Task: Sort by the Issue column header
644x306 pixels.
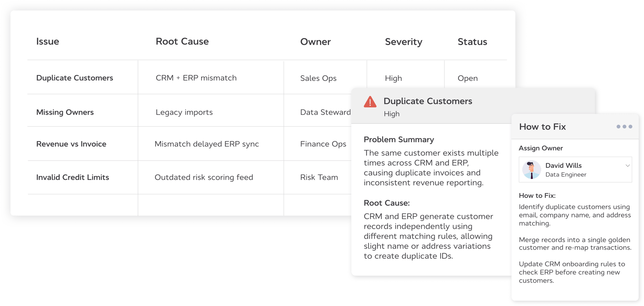Action: (x=48, y=42)
